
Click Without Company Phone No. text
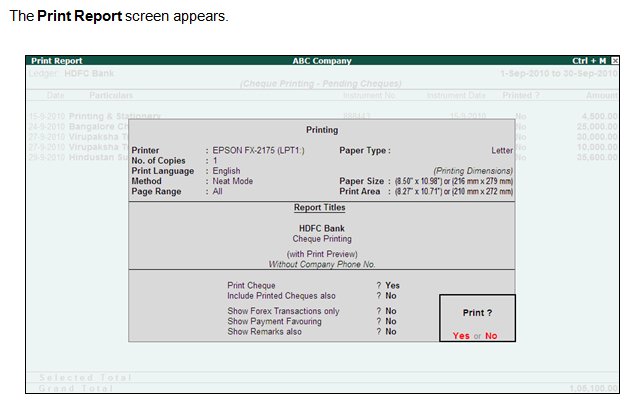pos(322,264)
